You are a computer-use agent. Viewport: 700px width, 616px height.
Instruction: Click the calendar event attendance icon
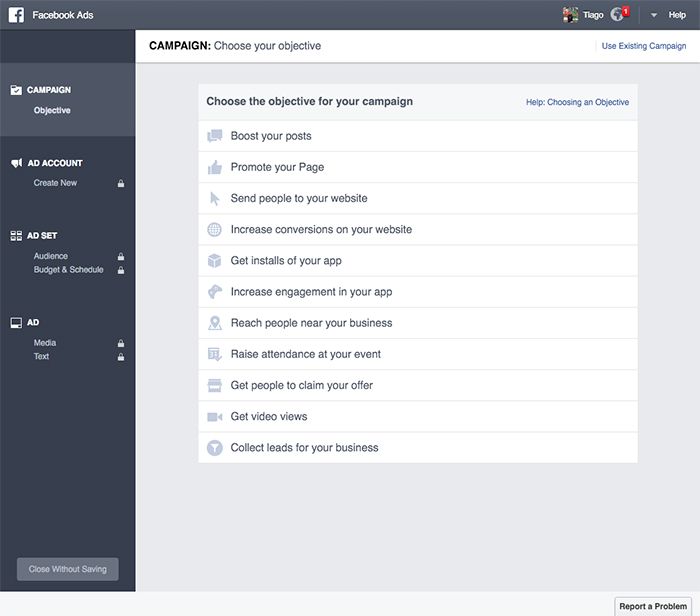(x=215, y=354)
